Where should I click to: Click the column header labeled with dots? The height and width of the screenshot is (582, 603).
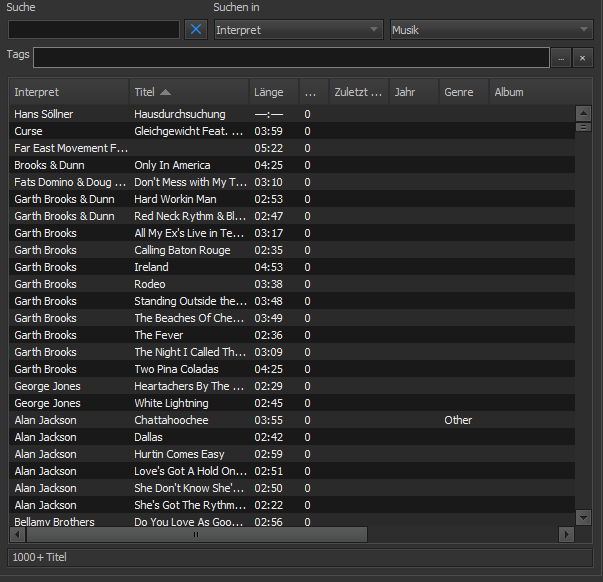coord(314,92)
